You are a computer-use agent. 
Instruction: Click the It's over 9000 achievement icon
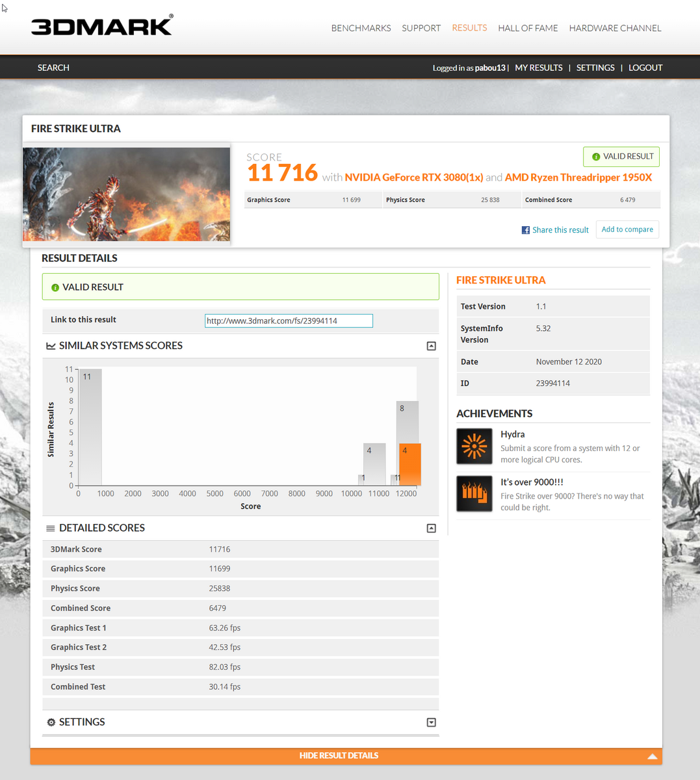coord(474,494)
